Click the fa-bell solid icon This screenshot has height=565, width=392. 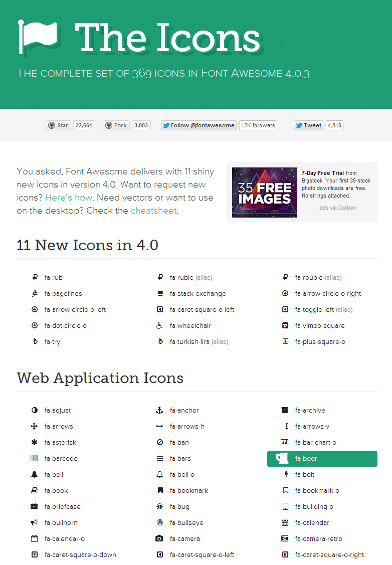point(35,474)
